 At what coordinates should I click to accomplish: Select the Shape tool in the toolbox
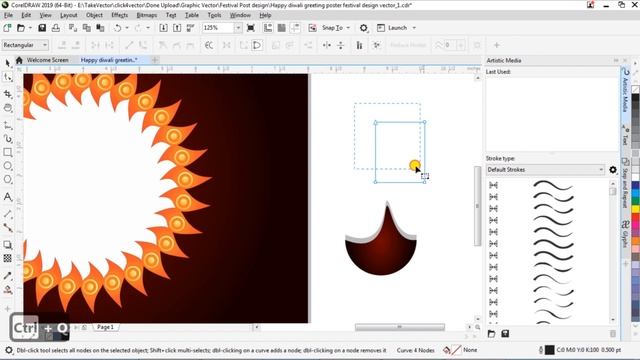click(x=7, y=77)
